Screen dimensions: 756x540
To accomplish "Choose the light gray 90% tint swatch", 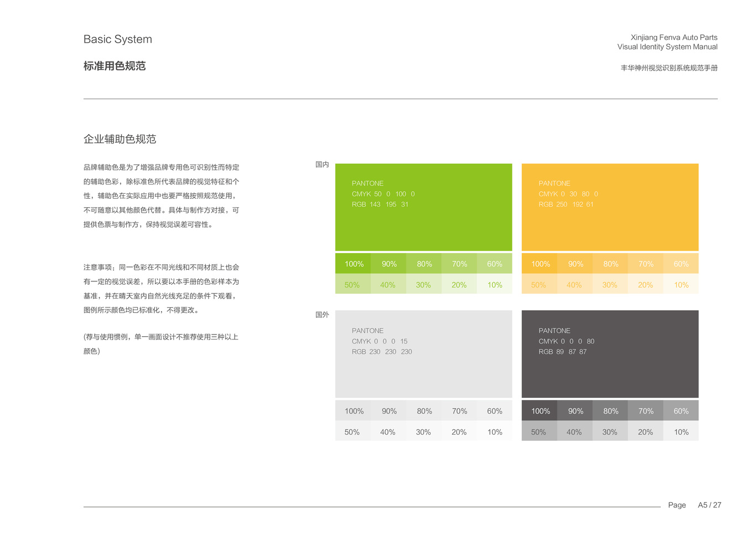I will 389,410.
